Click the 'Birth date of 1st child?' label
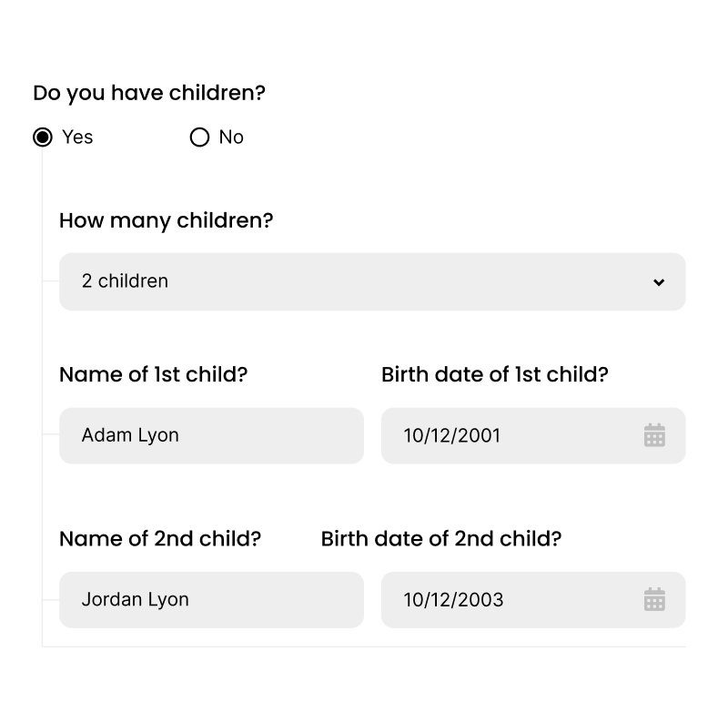Viewport: 728px width, 723px height. click(x=494, y=374)
